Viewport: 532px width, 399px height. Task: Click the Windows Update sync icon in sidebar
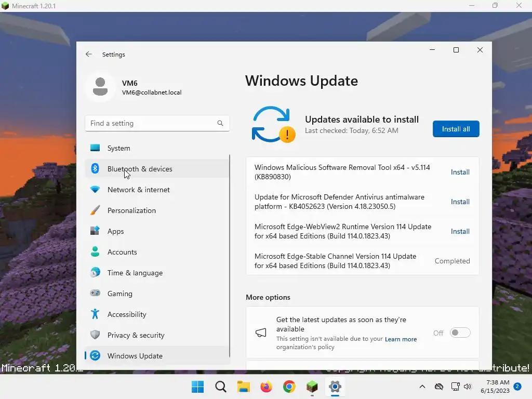(x=95, y=355)
